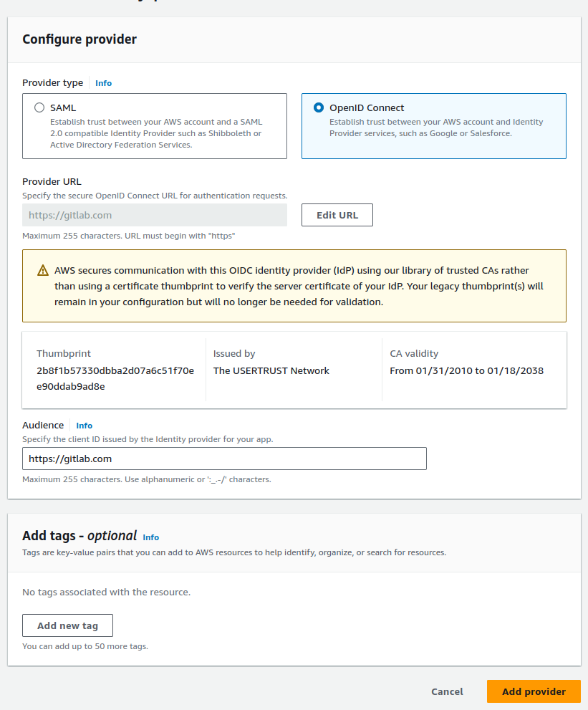The width and height of the screenshot is (588, 710).
Task: Select the OpenID Connect radio button
Action: click(x=319, y=107)
